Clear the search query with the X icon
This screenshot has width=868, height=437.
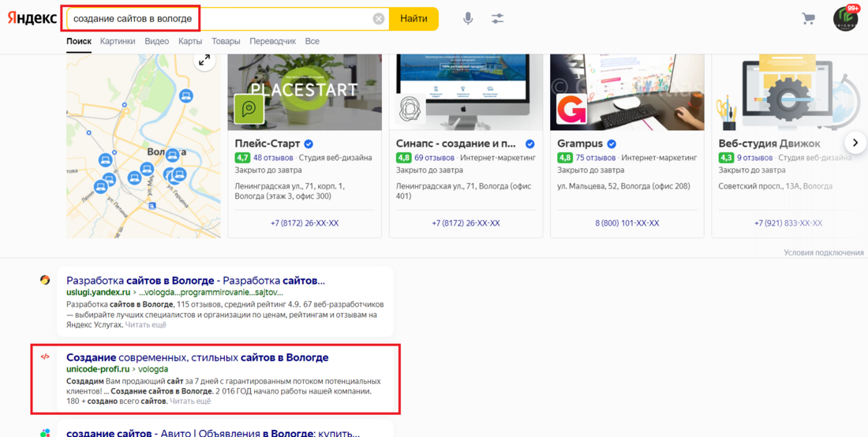point(379,19)
